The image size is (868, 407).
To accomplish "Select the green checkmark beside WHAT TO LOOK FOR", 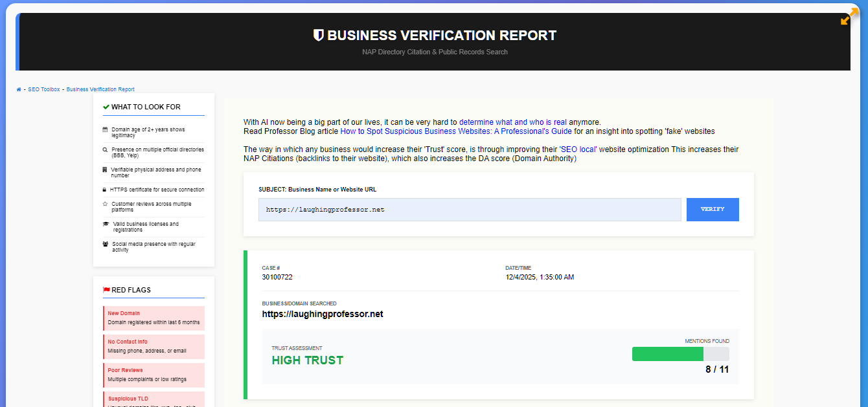I will click(105, 107).
